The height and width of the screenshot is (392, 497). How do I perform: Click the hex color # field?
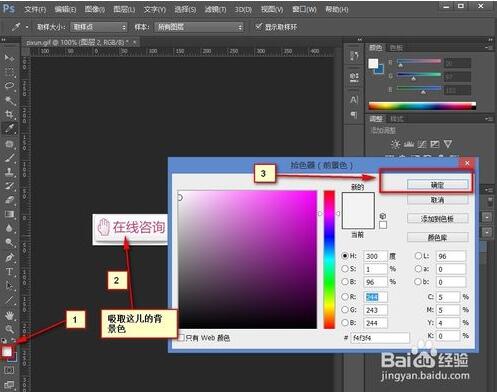point(380,338)
